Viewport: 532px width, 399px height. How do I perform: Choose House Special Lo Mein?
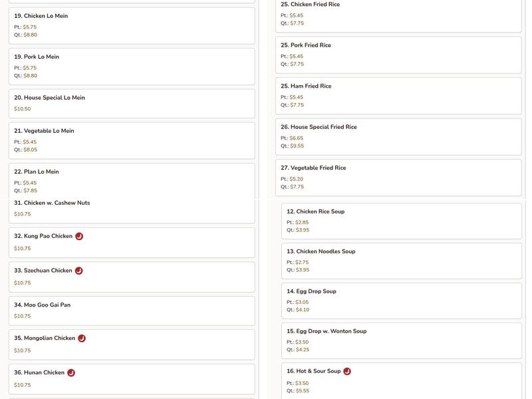pyautogui.click(x=132, y=103)
